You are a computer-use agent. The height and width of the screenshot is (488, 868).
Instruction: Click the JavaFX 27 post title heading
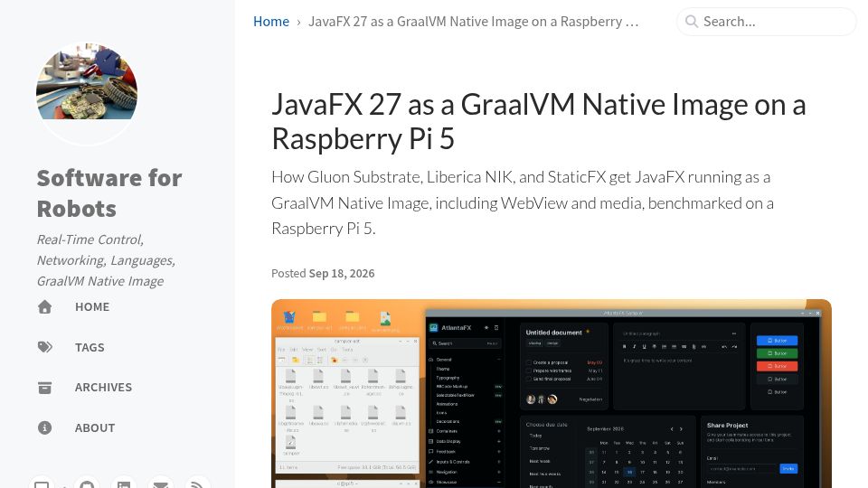click(539, 121)
